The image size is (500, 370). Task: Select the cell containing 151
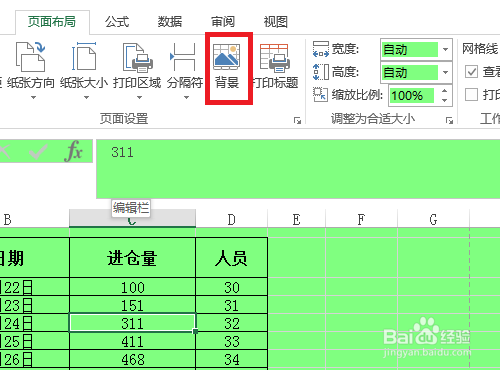tap(132, 305)
